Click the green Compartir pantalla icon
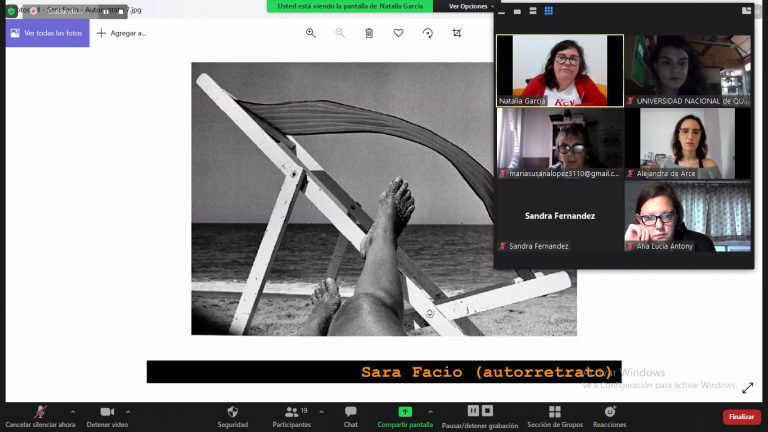This screenshot has width=768, height=432. coord(404,412)
